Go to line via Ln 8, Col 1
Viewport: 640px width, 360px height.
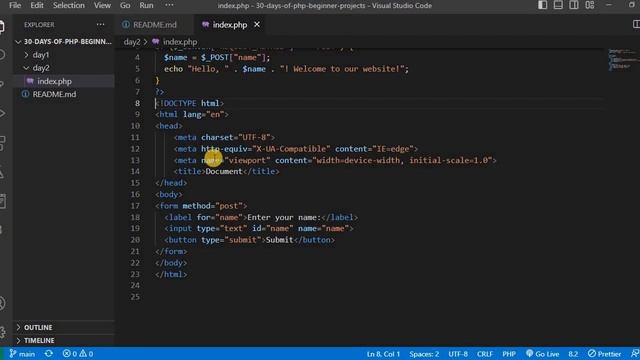[383, 354]
